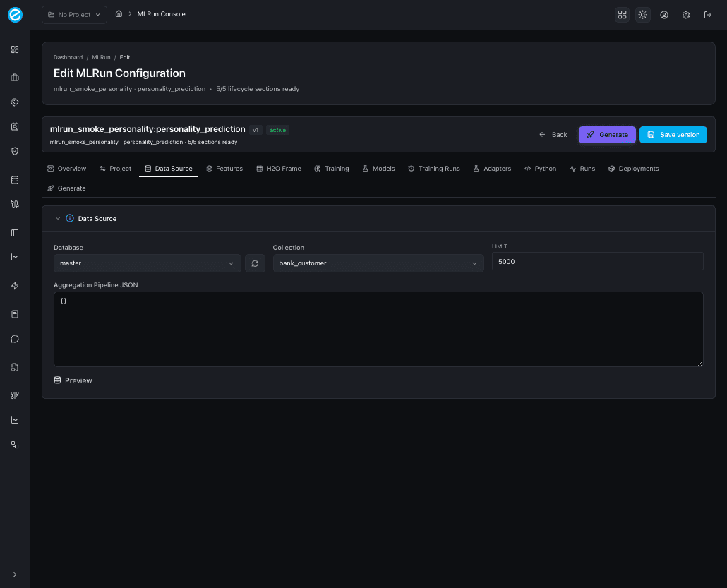Open the bank_customer Collection dropdown
The height and width of the screenshot is (588, 727).
[x=378, y=263]
